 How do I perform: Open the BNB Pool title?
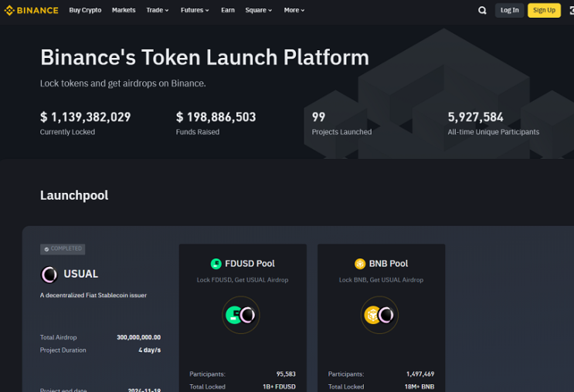[389, 264]
